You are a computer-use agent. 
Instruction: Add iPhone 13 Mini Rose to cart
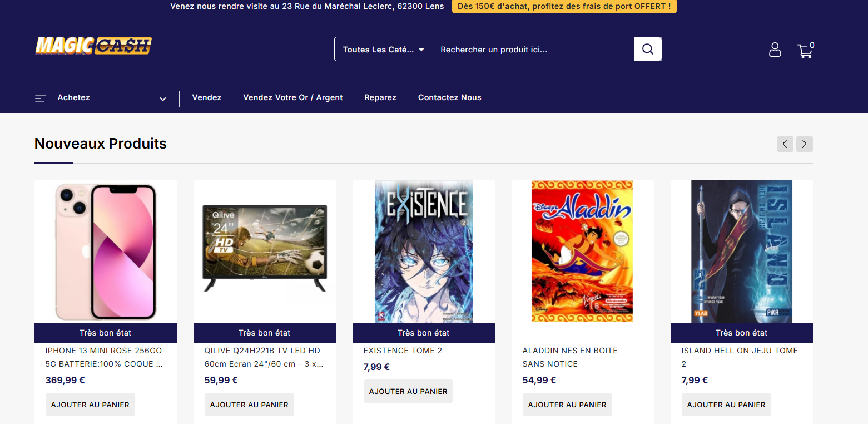click(90, 405)
